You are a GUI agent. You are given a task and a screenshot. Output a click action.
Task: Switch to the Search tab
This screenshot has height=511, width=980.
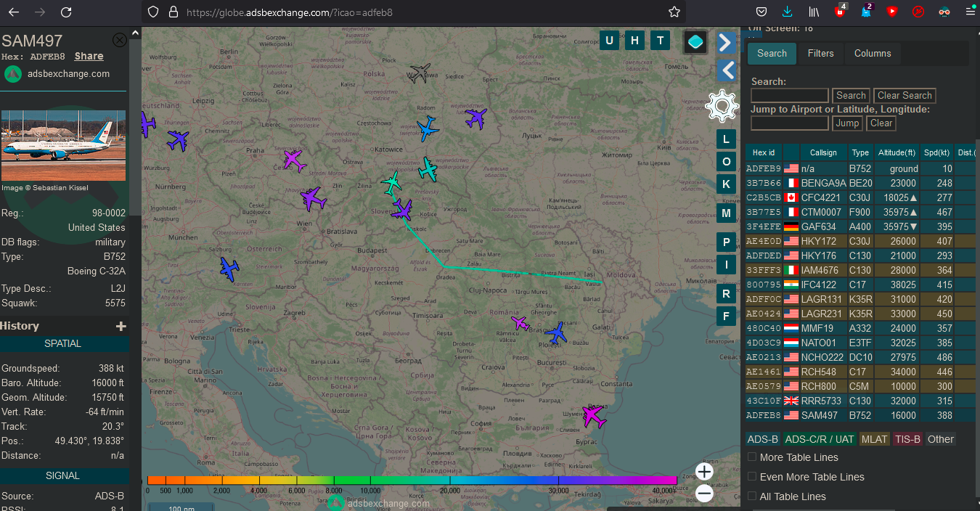[772, 53]
